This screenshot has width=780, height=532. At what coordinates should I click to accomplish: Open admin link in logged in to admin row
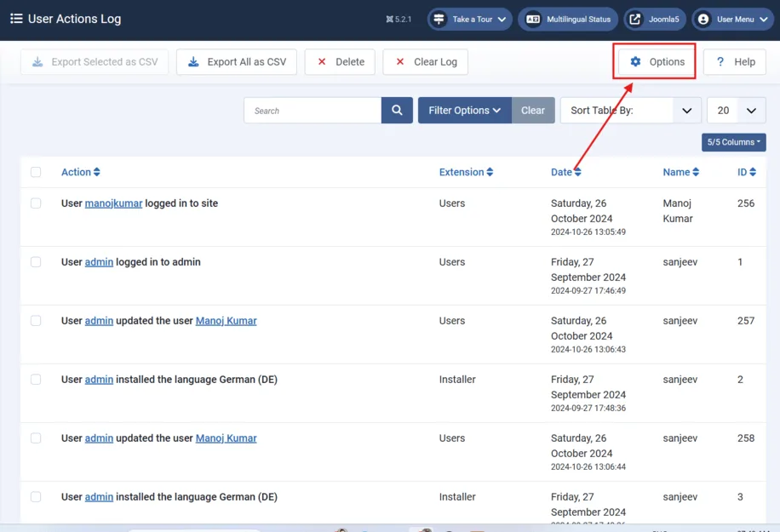pos(99,262)
